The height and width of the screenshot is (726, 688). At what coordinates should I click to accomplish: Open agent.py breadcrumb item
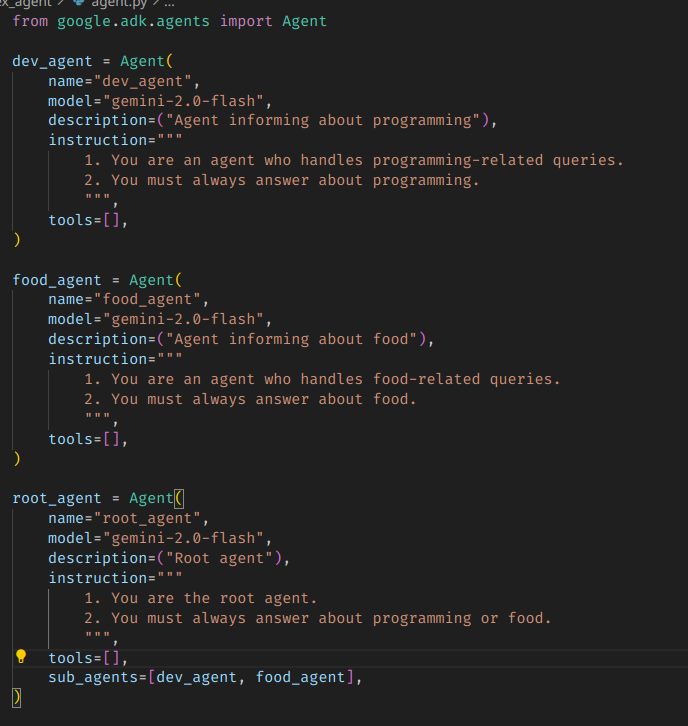pos(118,4)
